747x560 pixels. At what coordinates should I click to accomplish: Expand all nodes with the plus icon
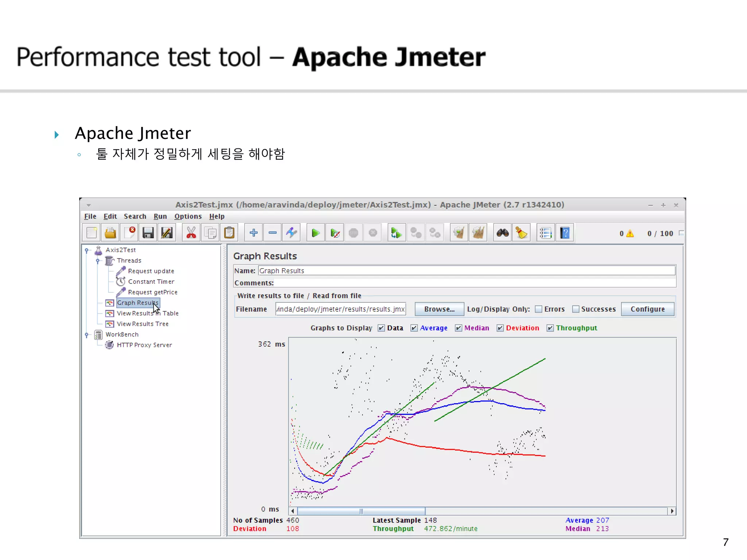(x=253, y=233)
